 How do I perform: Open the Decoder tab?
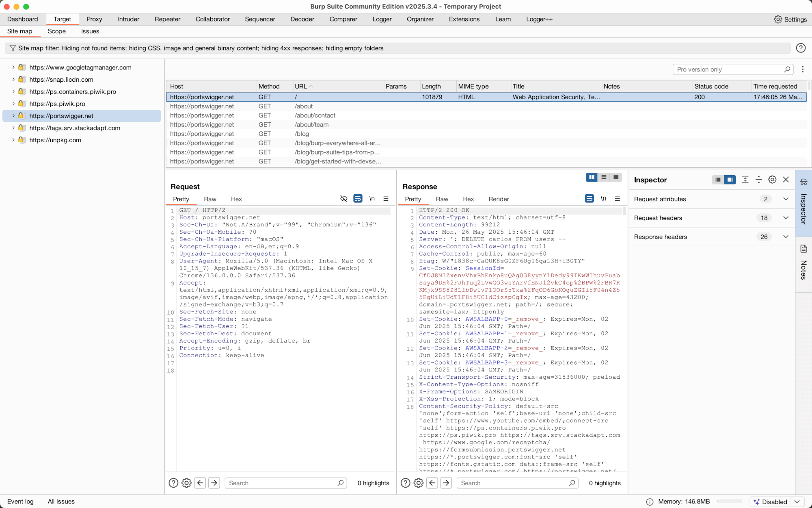(302, 19)
